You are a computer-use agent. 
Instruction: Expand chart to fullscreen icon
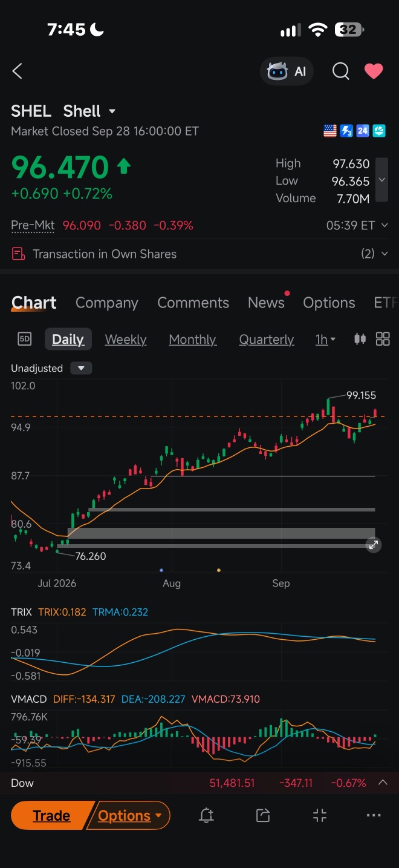tap(374, 545)
